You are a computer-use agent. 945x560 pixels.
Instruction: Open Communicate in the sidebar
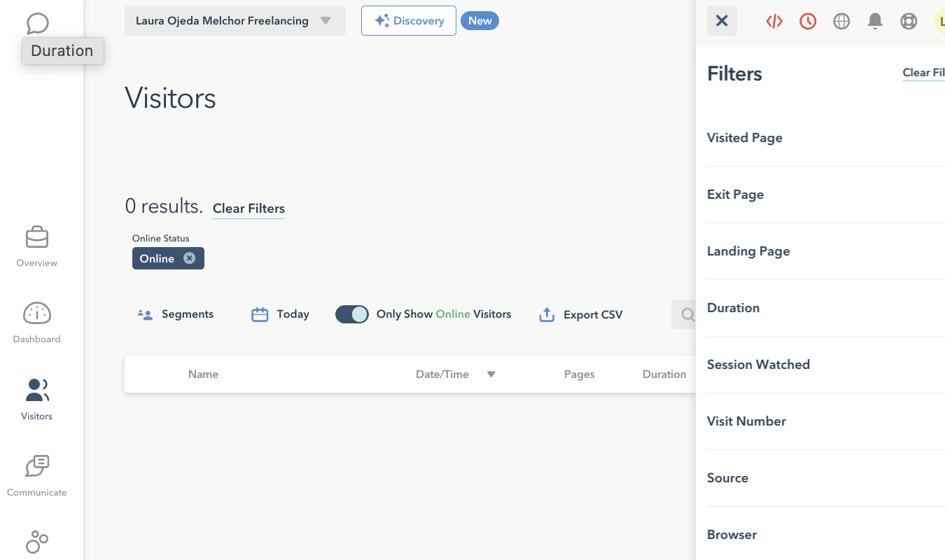tap(37, 475)
